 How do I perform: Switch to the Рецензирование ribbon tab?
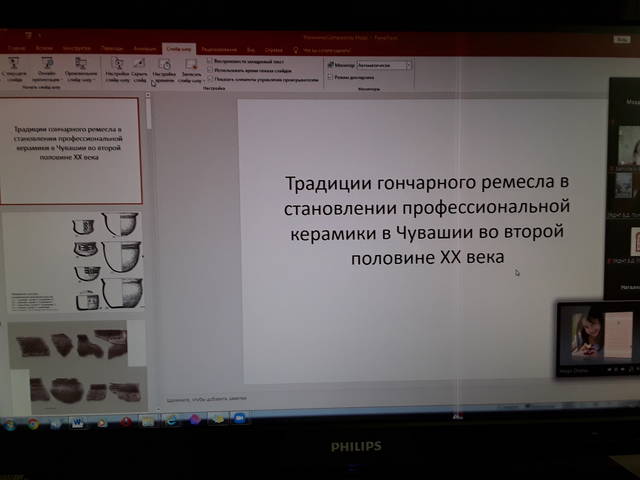click(219, 50)
